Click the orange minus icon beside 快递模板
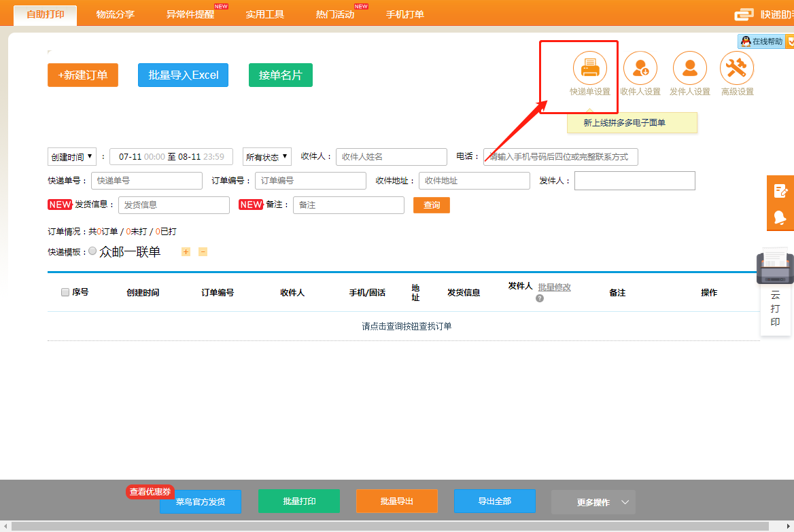794x532 pixels. 203,252
